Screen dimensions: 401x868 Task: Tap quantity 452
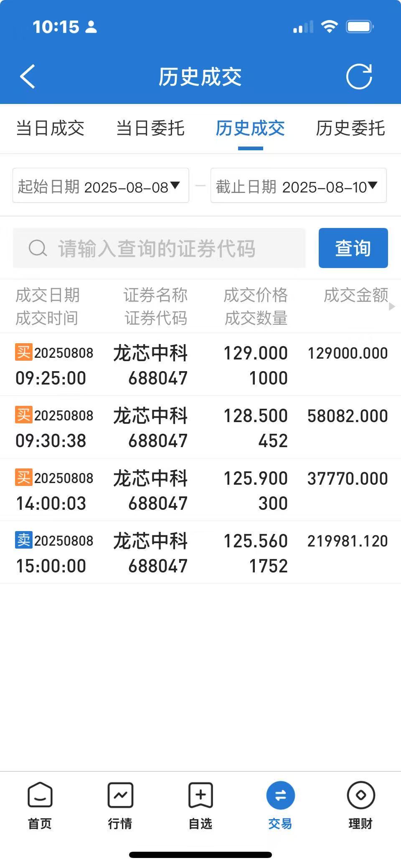273,441
